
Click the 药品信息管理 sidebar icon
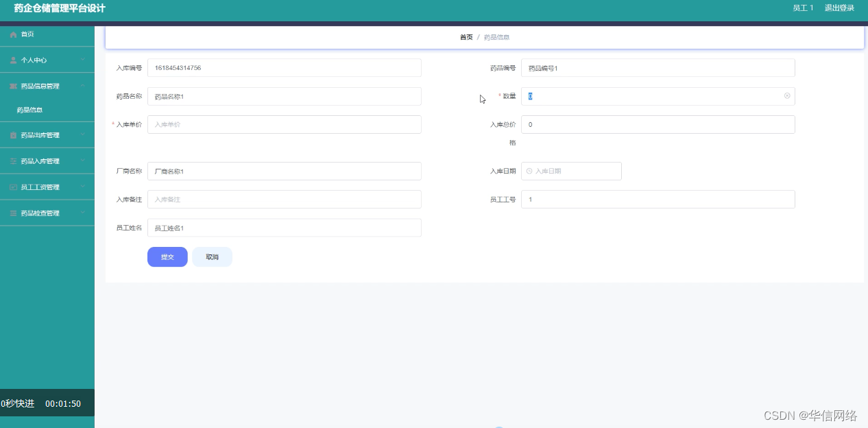point(12,86)
